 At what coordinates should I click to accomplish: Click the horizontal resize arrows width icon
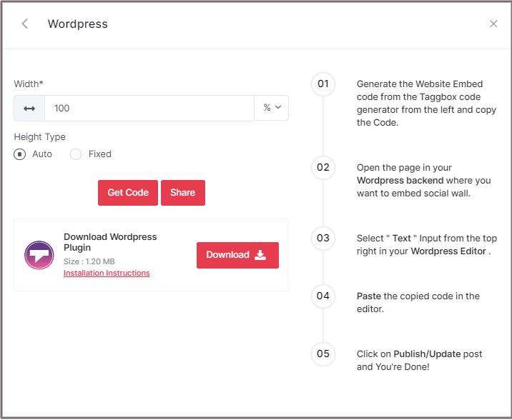pos(29,108)
